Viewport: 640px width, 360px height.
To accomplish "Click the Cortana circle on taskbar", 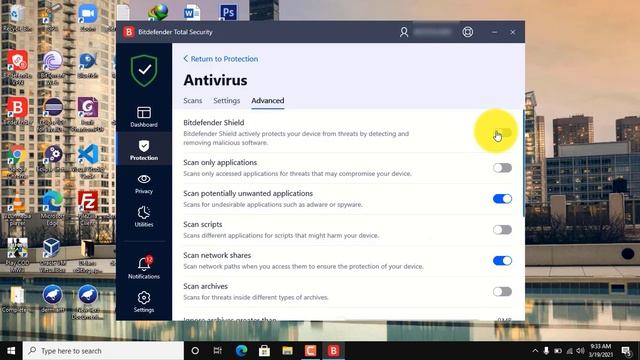I will click(x=195, y=351).
